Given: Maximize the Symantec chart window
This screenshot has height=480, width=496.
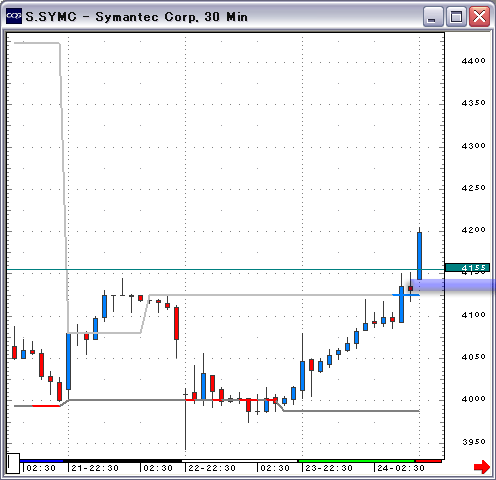Looking at the screenshot, I should pos(456,17).
